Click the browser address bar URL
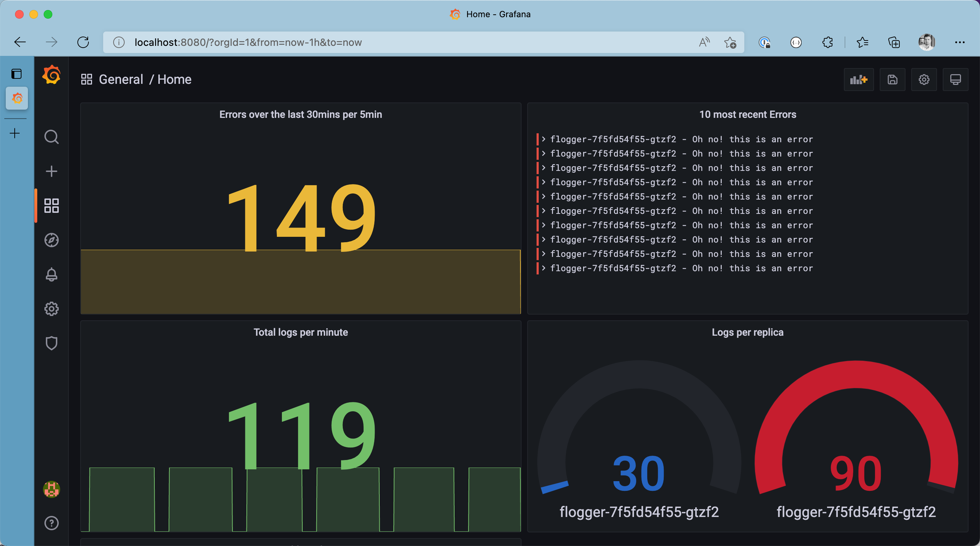 click(248, 42)
